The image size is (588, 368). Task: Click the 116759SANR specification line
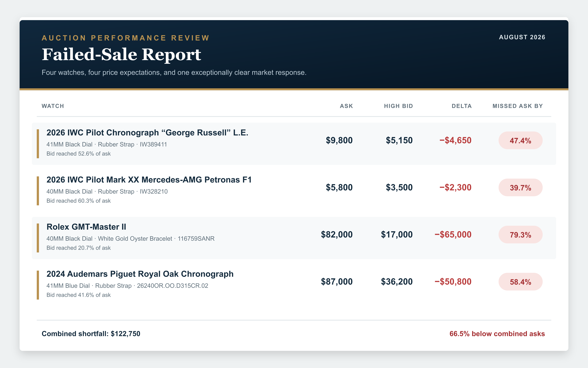tap(130, 239)
